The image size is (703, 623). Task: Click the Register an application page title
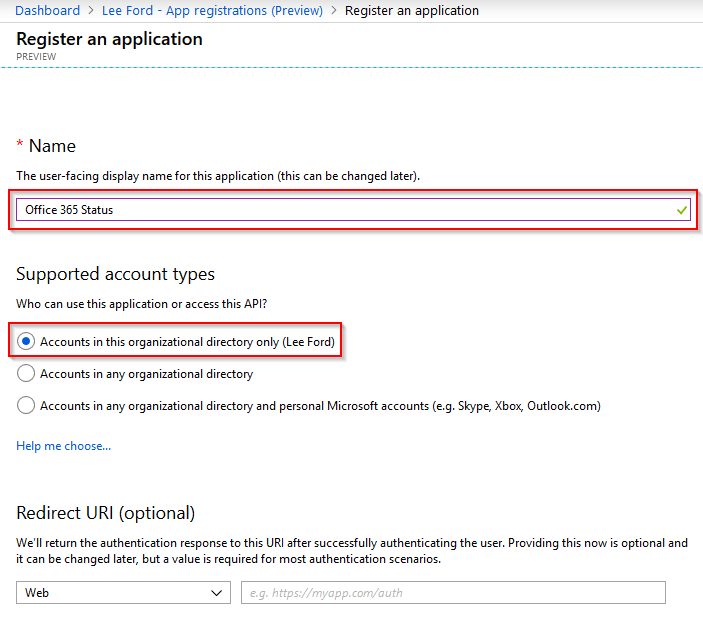click(109, 39)
